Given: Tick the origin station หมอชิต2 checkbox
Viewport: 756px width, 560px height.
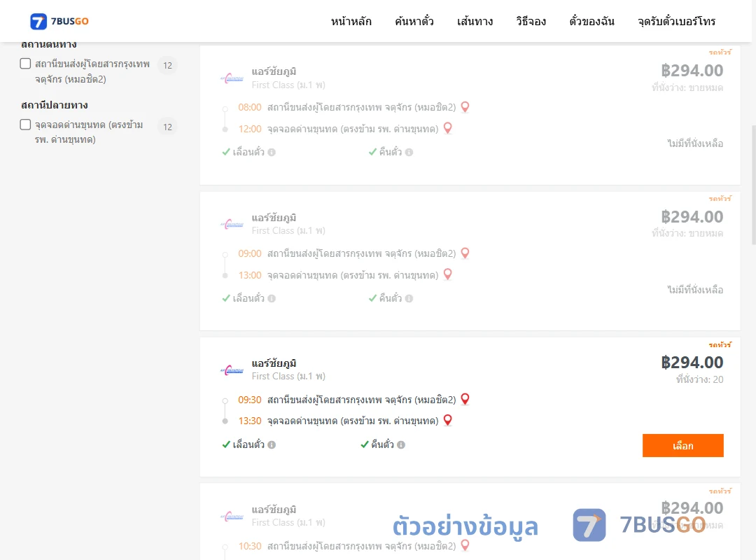Looking at the screenshot, I should tap(26, 64).
